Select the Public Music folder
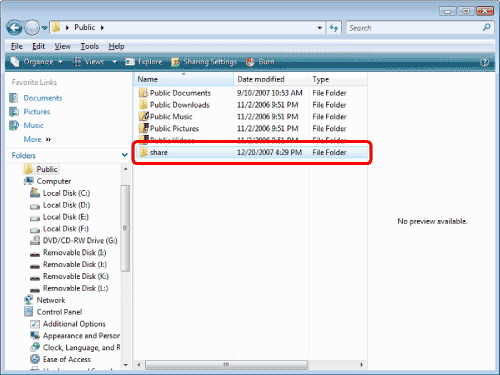The image size is (500, 375). [171, 117]
